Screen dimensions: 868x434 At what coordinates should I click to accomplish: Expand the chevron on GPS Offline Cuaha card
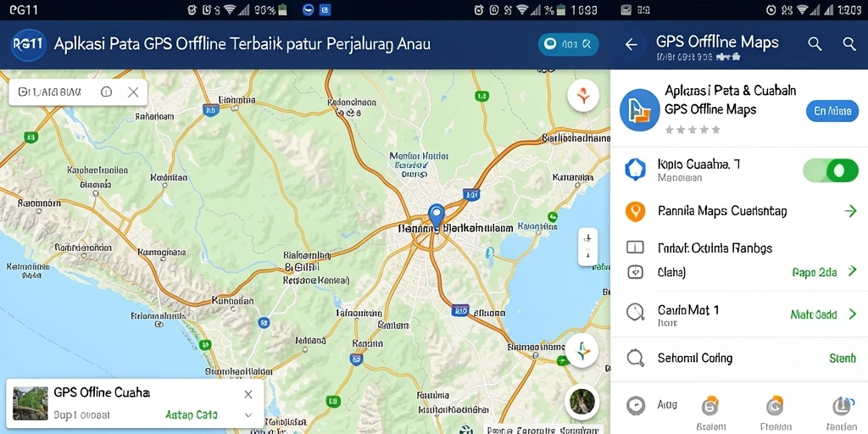click(x=248, y=415)
